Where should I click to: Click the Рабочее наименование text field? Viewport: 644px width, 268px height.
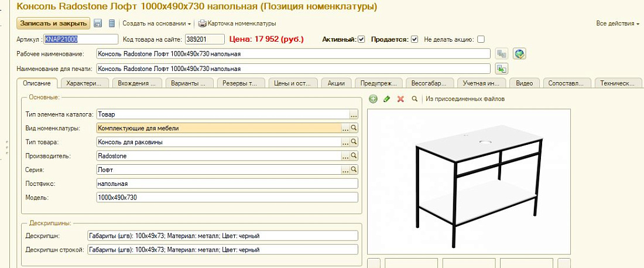(293, 54)
